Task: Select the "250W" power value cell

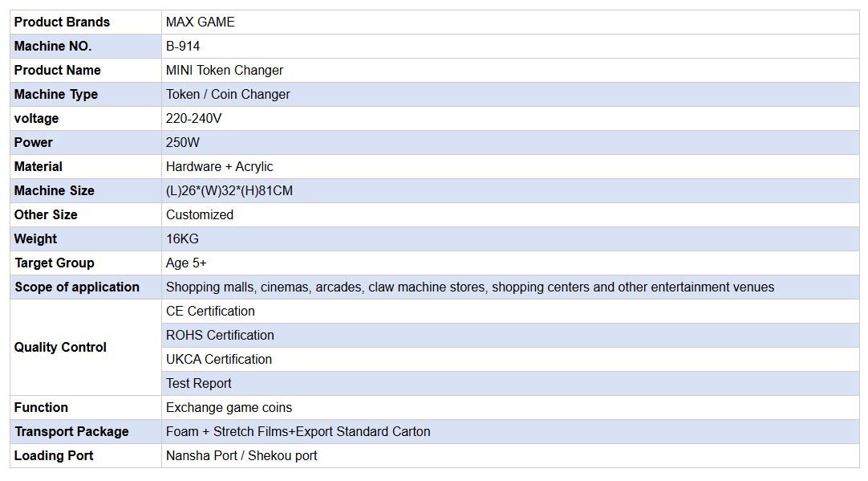Action: click(183, 143)
